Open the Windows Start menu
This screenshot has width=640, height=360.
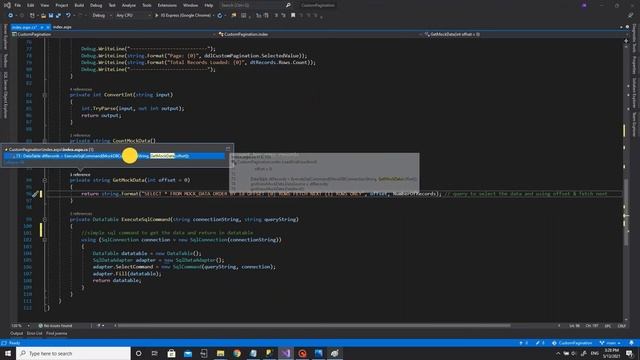point(8,353)
